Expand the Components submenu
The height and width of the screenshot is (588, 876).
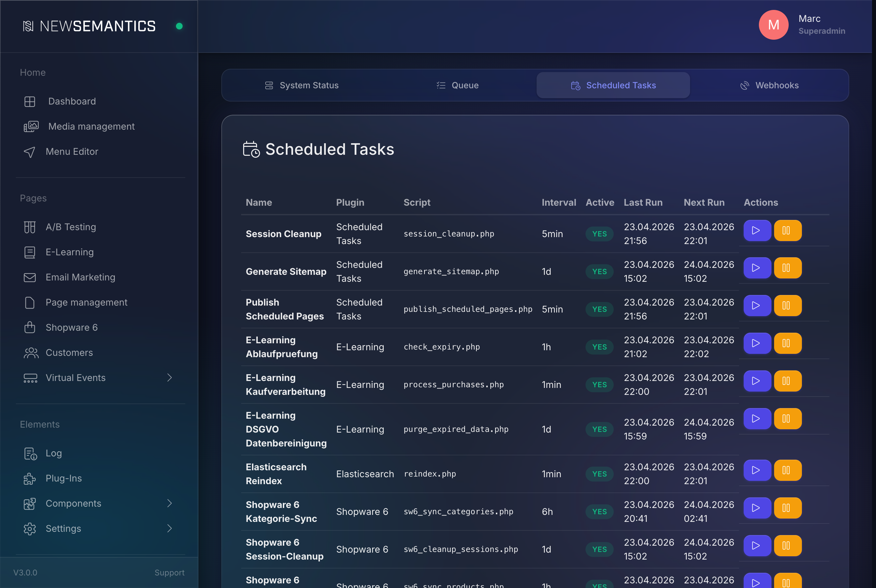click(170, 503)
